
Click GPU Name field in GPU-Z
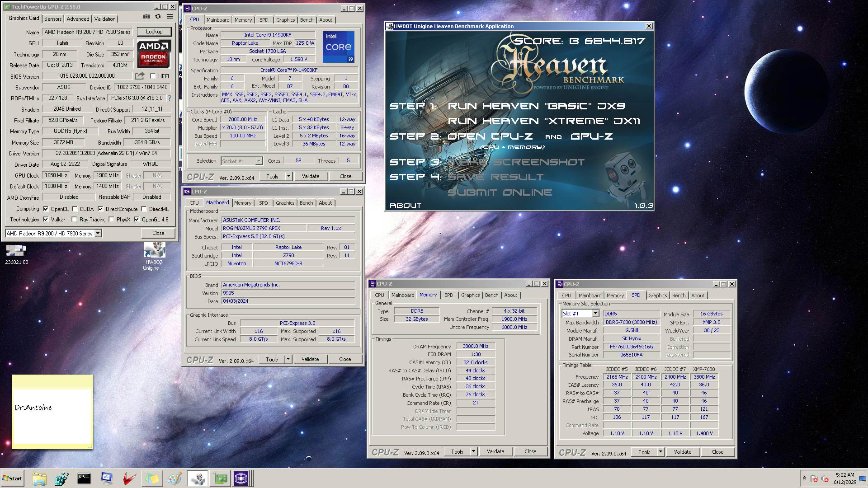coord(88,32)
